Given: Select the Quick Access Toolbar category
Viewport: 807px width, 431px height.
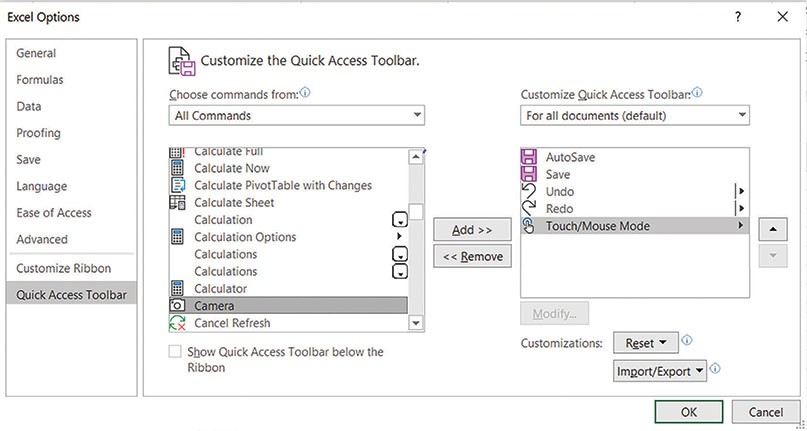Looking at the screenshot, I should tap(72, 295).
